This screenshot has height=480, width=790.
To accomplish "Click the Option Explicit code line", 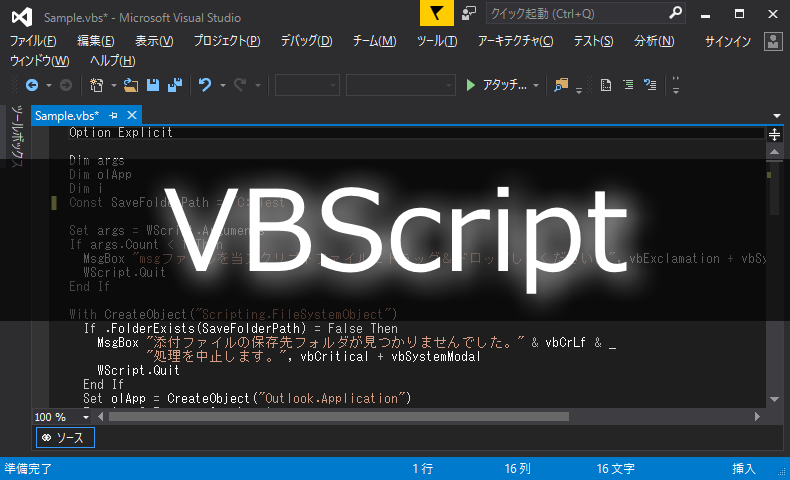I will pyautogui.click(x=121, y=132).
